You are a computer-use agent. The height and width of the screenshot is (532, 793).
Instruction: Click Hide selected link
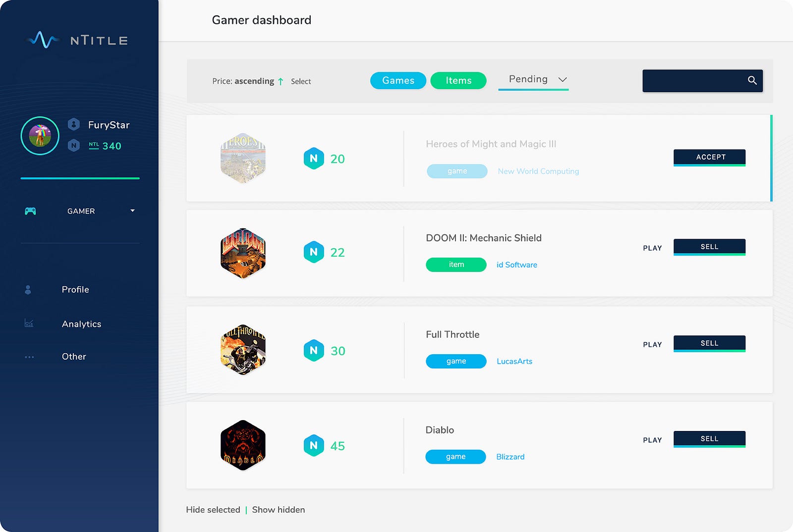click(213, 510)
